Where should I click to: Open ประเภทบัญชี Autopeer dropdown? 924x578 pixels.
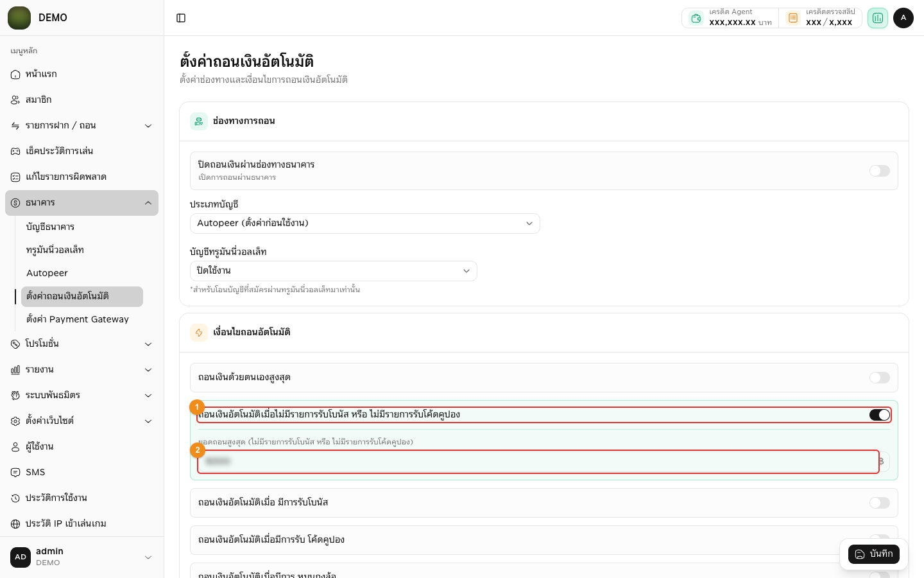(365, 223)
